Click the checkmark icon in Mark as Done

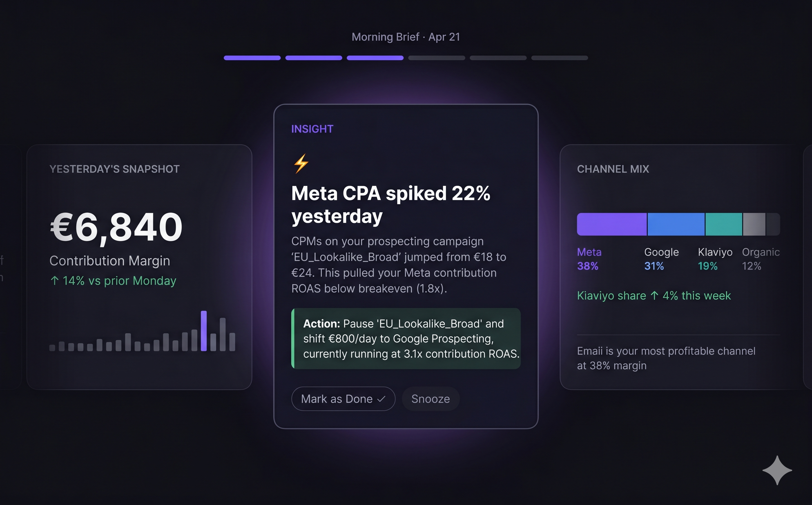tap(381, 399)
